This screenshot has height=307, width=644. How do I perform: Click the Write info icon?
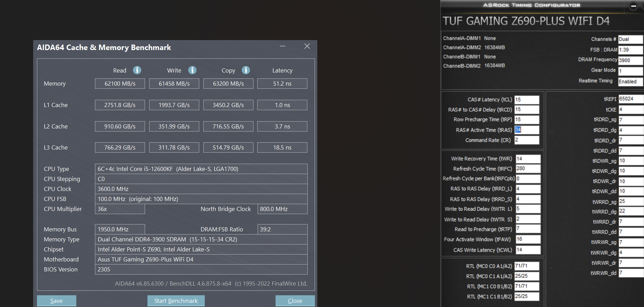coord(192,70)
